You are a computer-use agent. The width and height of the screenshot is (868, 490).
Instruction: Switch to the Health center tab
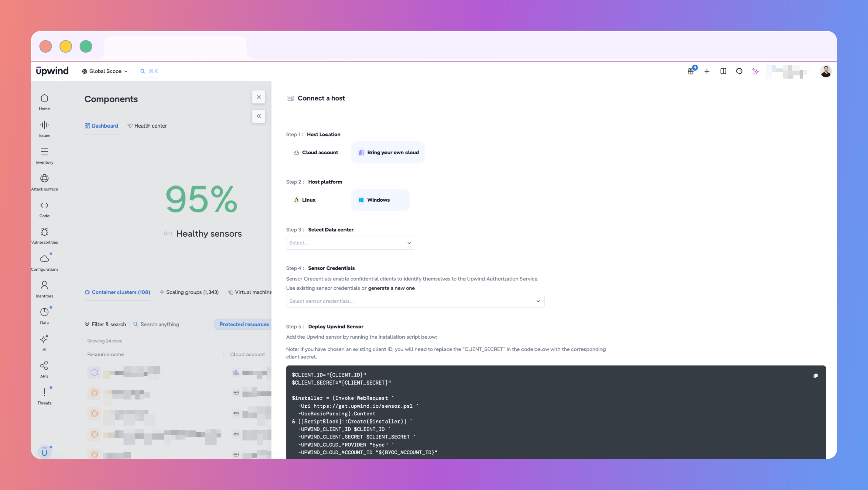pyautogui.click(x=147, y=126)
